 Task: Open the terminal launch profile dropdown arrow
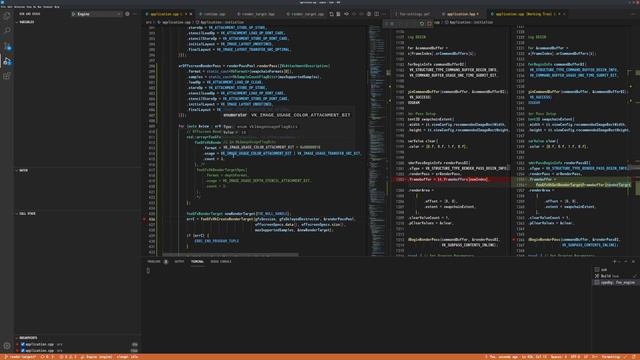click(620, 262)
